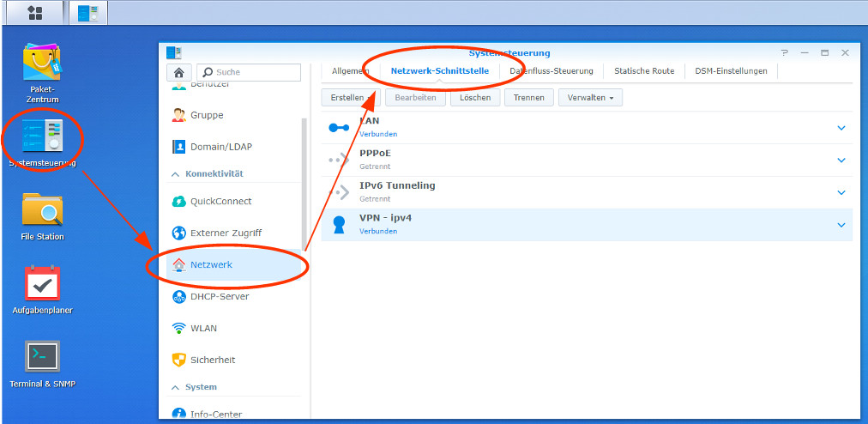The image size is (868, 424).
Task: Open Terminal & SNMP desktop icon
Action: click(x=42, y=356)
